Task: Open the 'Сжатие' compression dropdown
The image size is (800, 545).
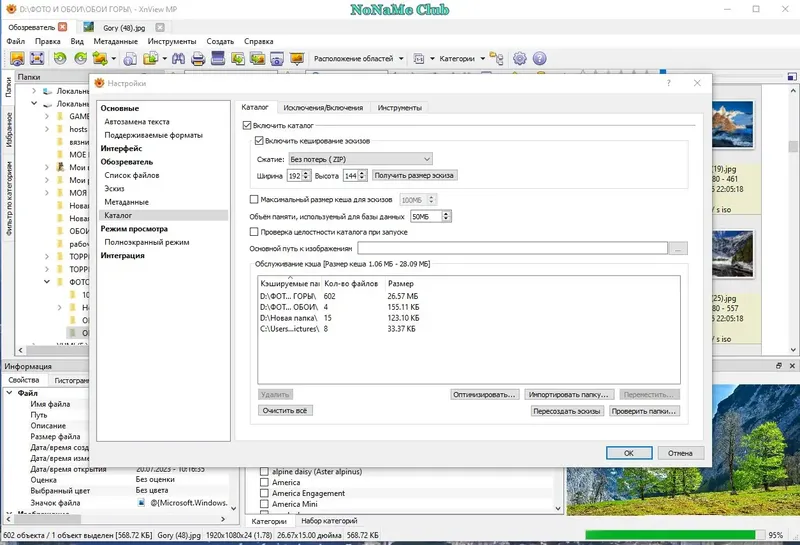Action: pos(360,159)
